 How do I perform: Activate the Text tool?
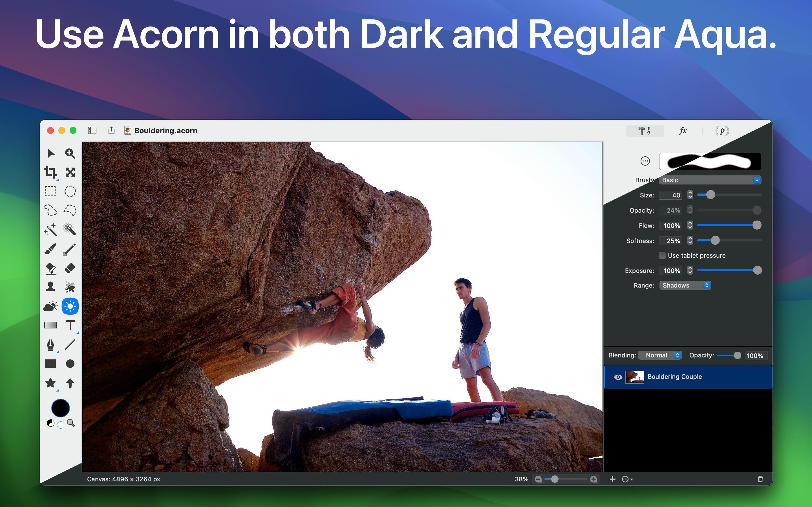coord(70,325)
